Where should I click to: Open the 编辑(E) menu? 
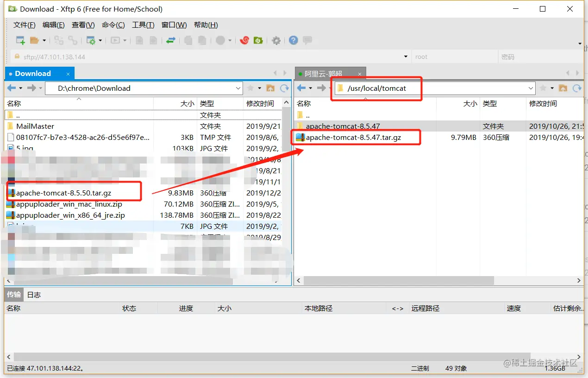[54, 25]
